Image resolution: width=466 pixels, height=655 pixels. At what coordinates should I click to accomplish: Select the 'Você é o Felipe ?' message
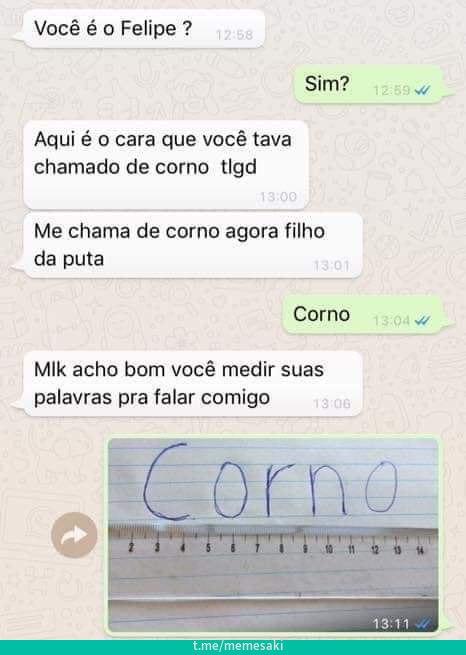click(x=144, y=29)
